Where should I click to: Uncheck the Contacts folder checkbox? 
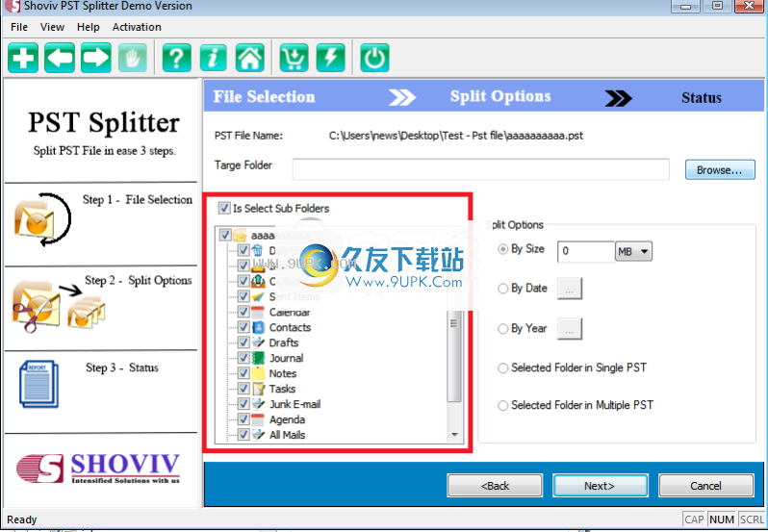point(243,327)
